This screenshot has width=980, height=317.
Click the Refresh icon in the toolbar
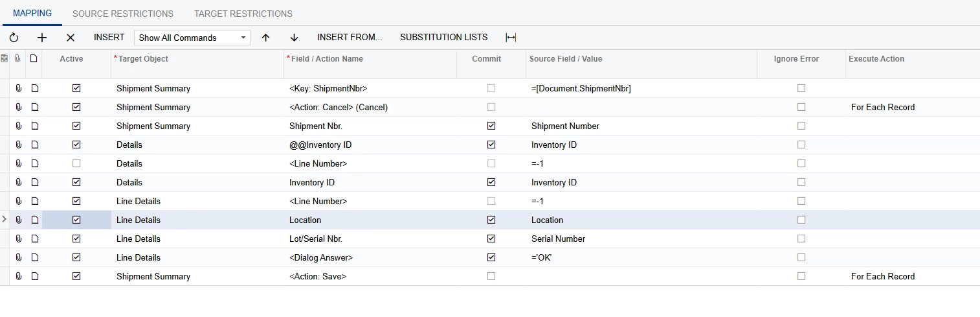(x=14, y=38)
